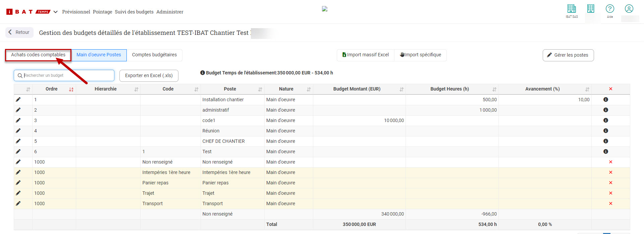644x234 pixels.
Task: Sort by the Ordre column sort arrow
Action: [x=71, y=90]
